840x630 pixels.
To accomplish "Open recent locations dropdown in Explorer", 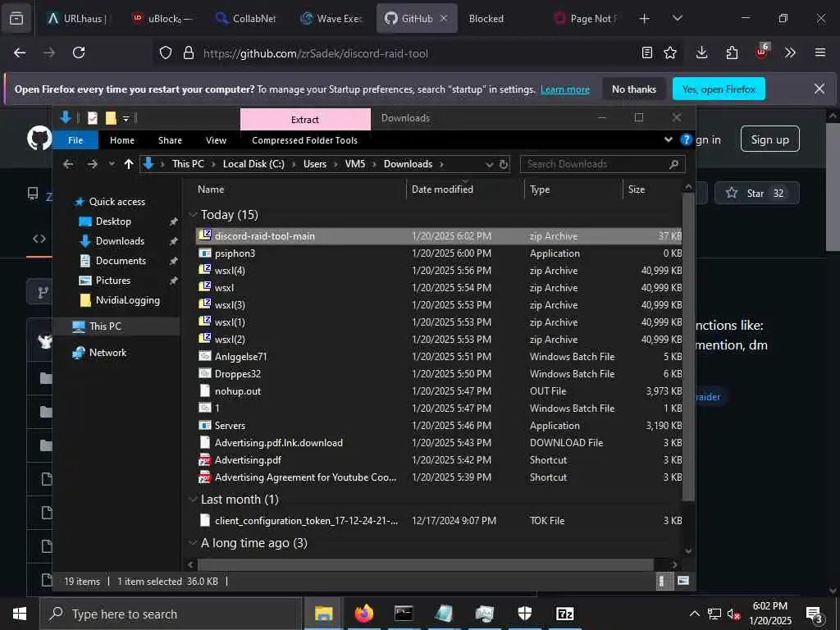I will 112,164.
